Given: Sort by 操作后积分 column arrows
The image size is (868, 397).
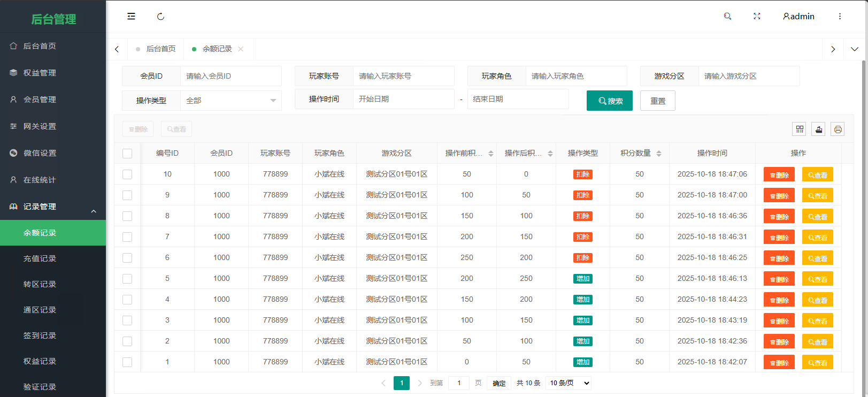Looking at the screenshot, I should (550, 154).
